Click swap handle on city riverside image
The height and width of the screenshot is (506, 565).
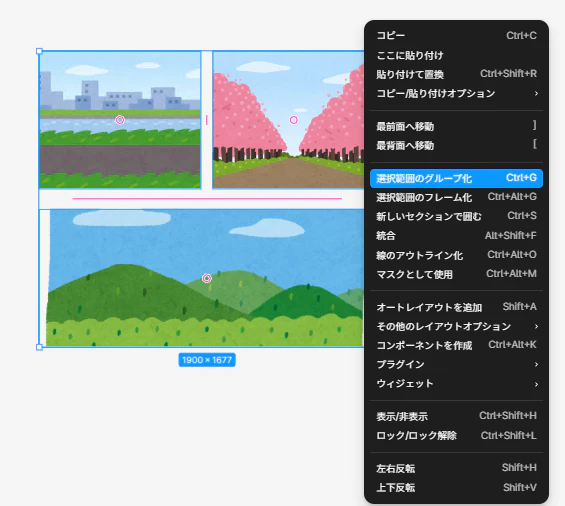pyautogui.click(x=120, y=120)
